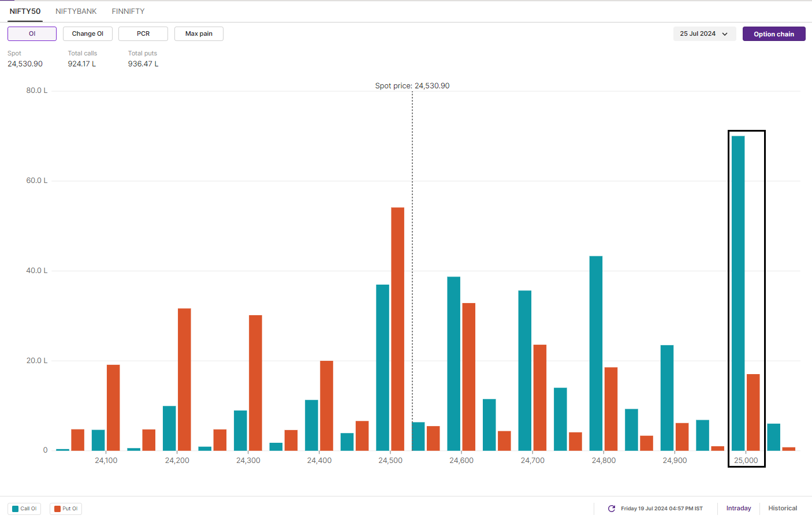Click the 24,300 x-axis strike label
Screen dimensions: 812x519
coord(248,460)
